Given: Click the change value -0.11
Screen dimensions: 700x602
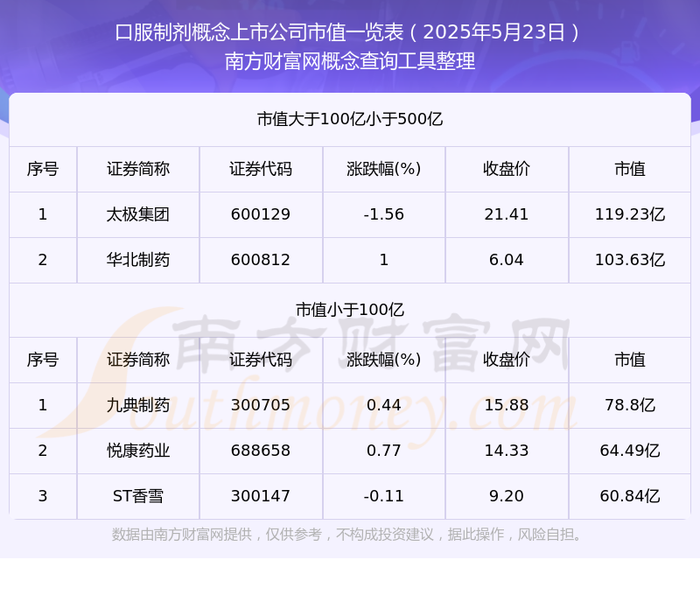Looking at the screenshot, I should coord(384,496).
